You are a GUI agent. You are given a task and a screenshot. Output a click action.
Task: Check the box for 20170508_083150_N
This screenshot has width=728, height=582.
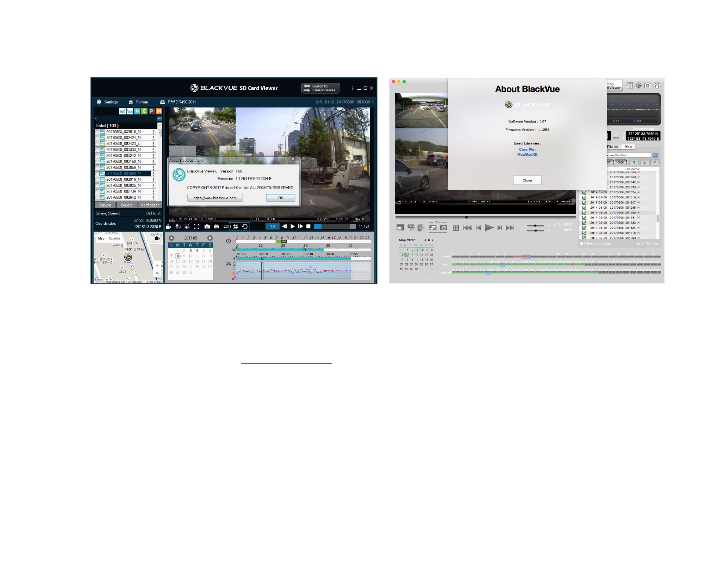pos(97,162)
